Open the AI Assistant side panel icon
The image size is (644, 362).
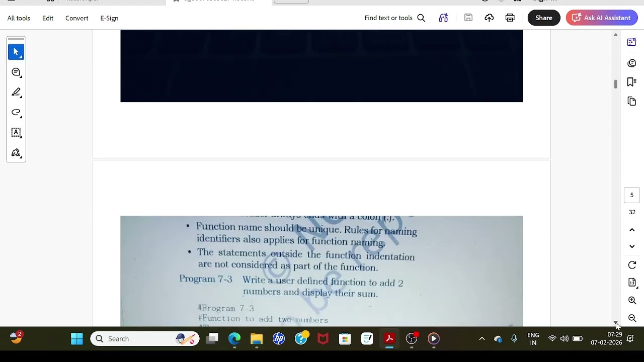click(x=632, y=42)
